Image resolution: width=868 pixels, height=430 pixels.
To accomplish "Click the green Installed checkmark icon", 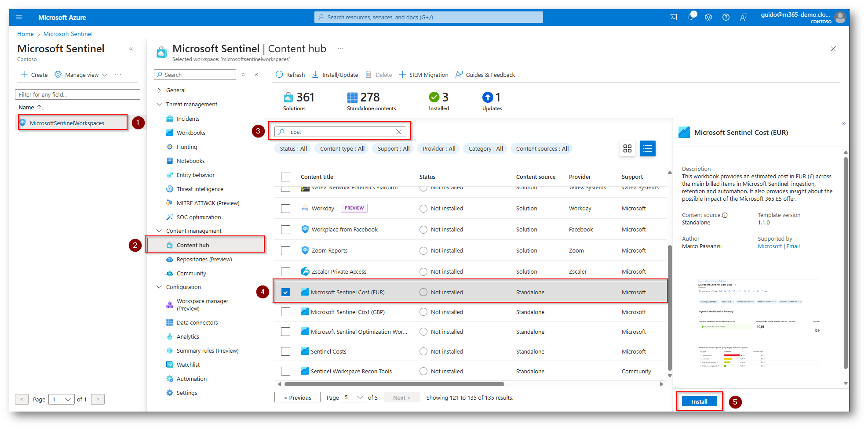I will (434, 97).
